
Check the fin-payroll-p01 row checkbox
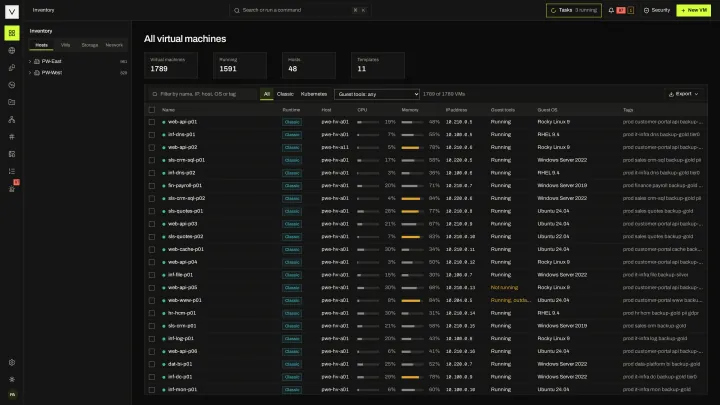(152, 186)
